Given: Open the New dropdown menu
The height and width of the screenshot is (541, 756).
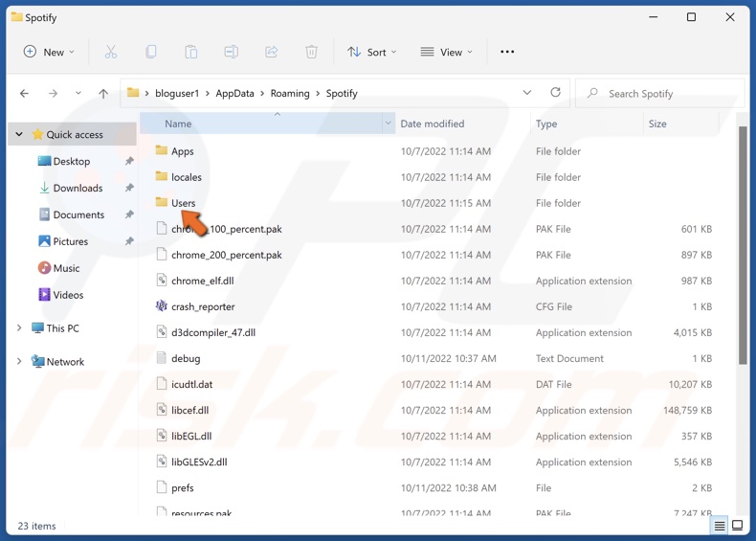Looking at the screenshot, I should point(49,52).
